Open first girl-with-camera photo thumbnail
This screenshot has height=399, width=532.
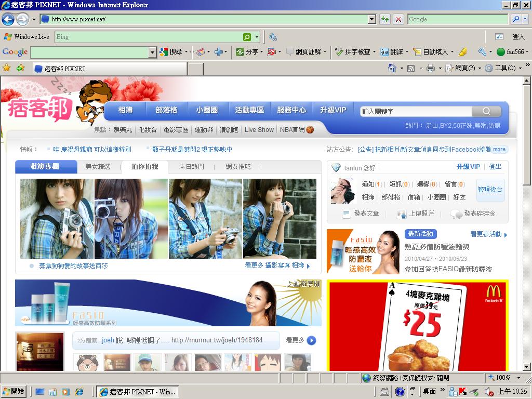(x=57, y=219)
